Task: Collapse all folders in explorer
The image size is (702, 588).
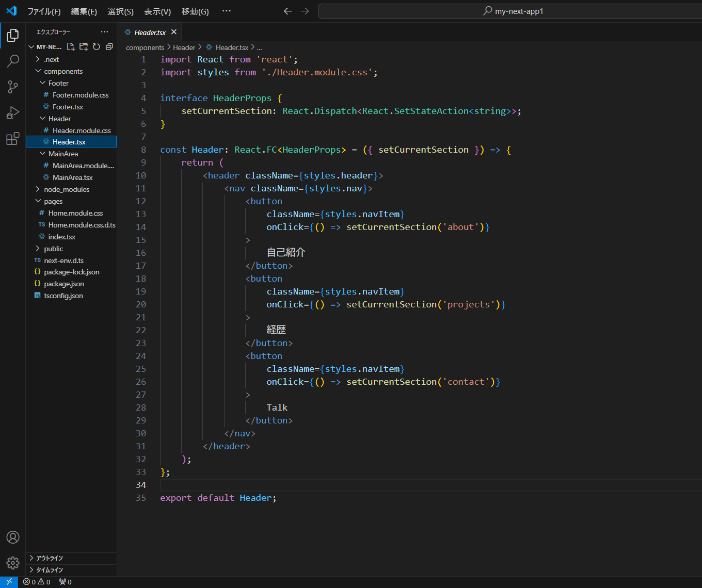Action: [109, 47]
